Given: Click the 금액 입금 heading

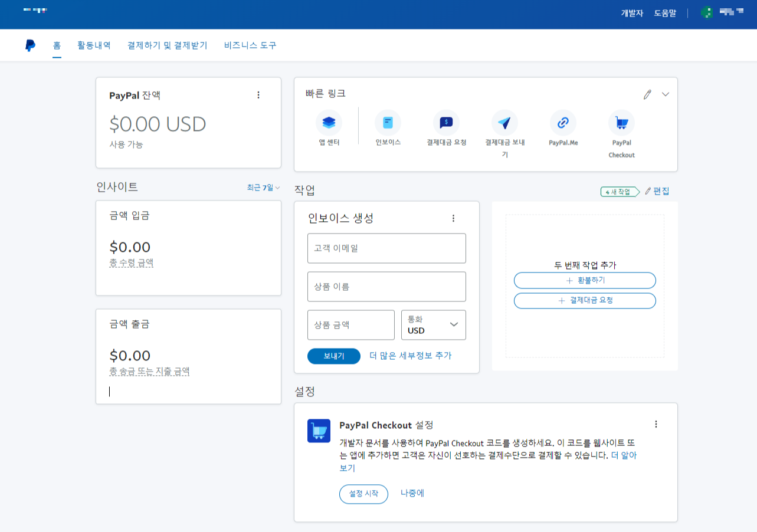Looking at the screenshot, I should point(129,216).
